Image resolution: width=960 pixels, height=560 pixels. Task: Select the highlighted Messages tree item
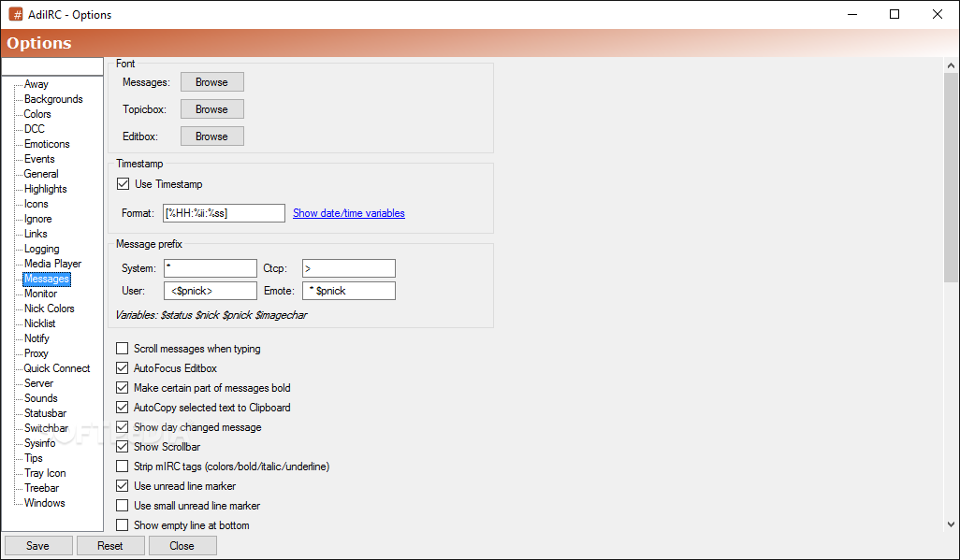(x=47, y=279)
